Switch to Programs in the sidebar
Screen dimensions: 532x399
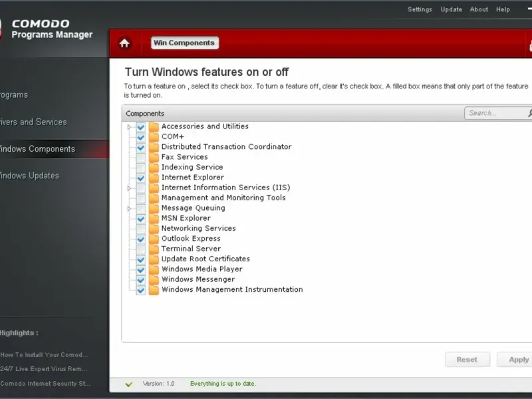coord(14,95)
